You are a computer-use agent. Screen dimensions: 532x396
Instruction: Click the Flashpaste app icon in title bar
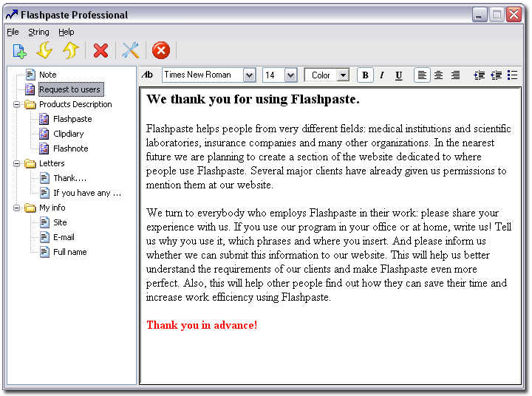pos(12,15)
